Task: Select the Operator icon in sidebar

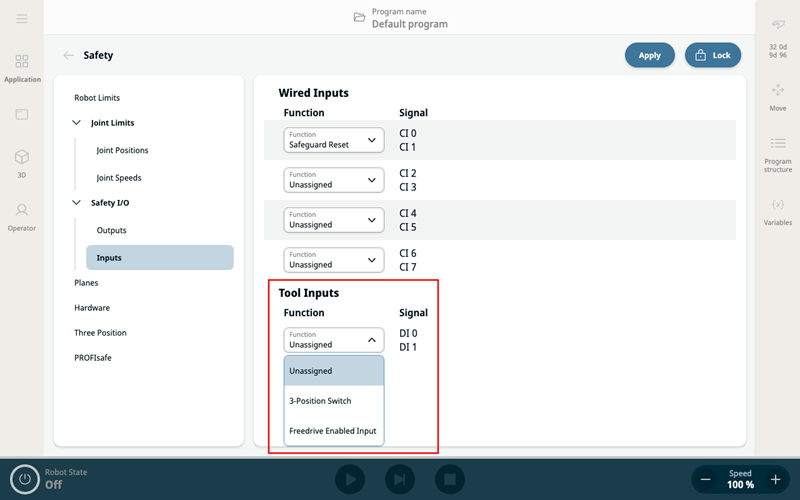Action: [x=22, y=215]
